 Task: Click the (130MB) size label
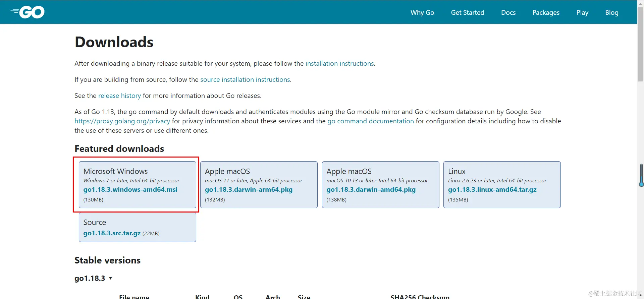[93, 199]
